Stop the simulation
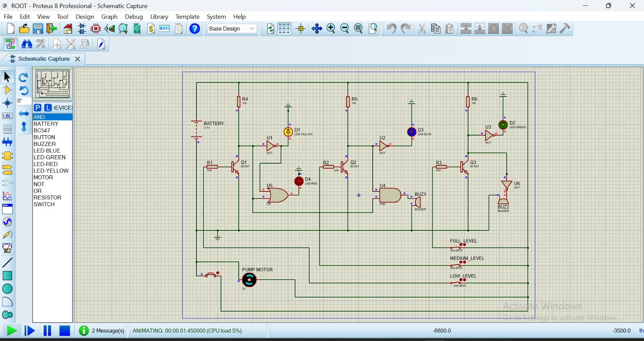644x341 pixels. pyautogui.click(x=65, y=331)
